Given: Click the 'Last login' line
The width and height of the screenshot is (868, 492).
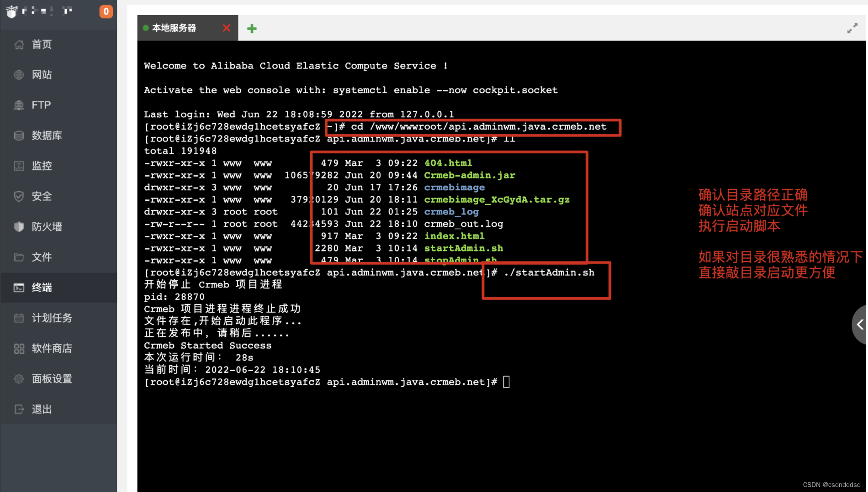Looking at the screenshot, I should coord(299,115).
